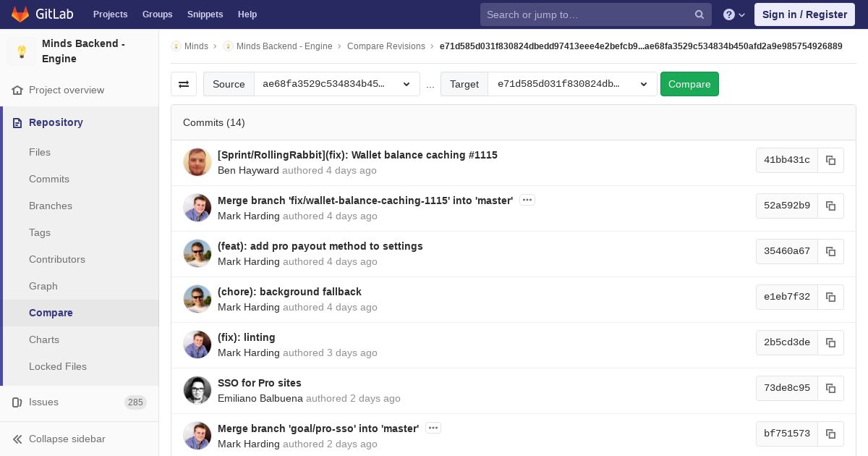Click the search magnifier icon

[x=699, y=14]
